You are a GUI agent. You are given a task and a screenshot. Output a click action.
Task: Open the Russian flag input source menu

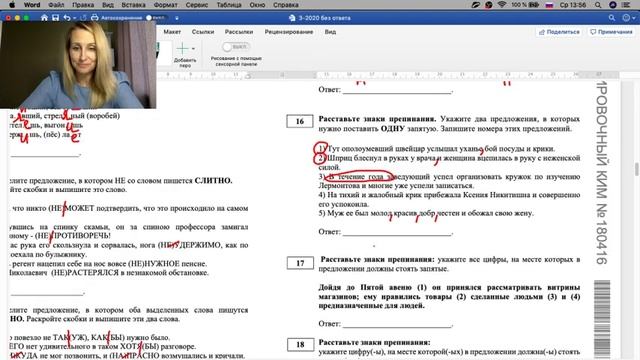pos(549,5)
